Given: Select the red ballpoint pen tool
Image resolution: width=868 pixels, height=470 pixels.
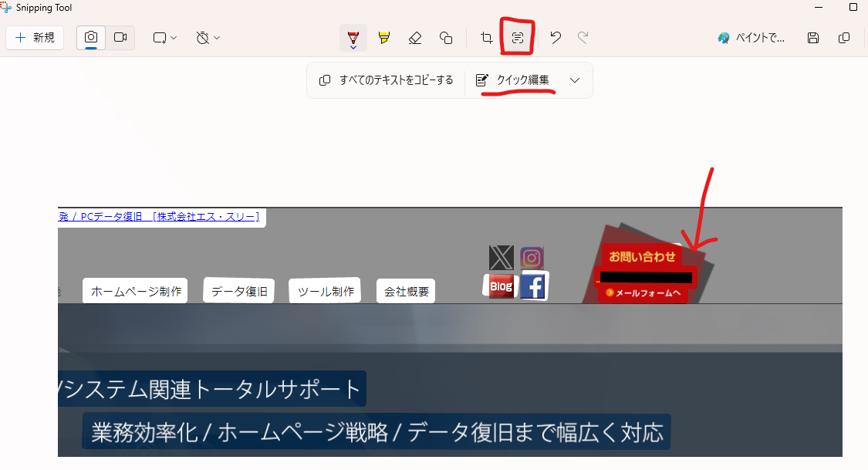Looking at the screenshot, I should tap(353, 36).
